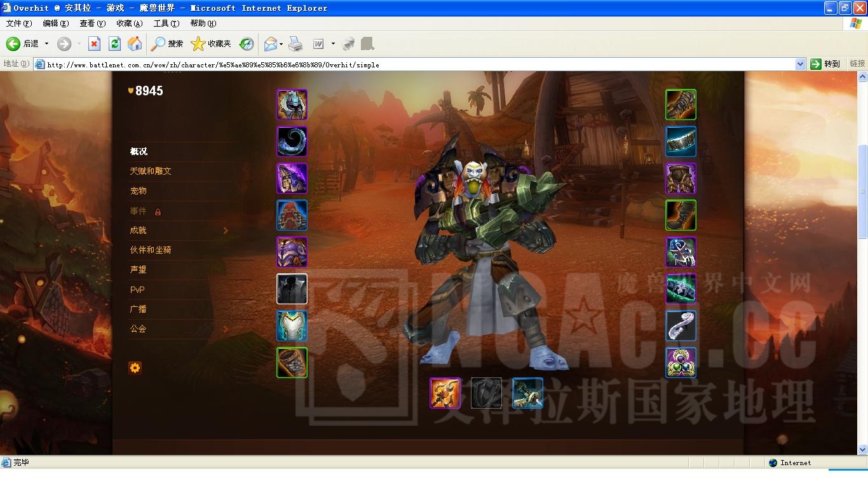The image size is (868, 488).
Task: Open the History toolbar icon
Action: point(247,43)
